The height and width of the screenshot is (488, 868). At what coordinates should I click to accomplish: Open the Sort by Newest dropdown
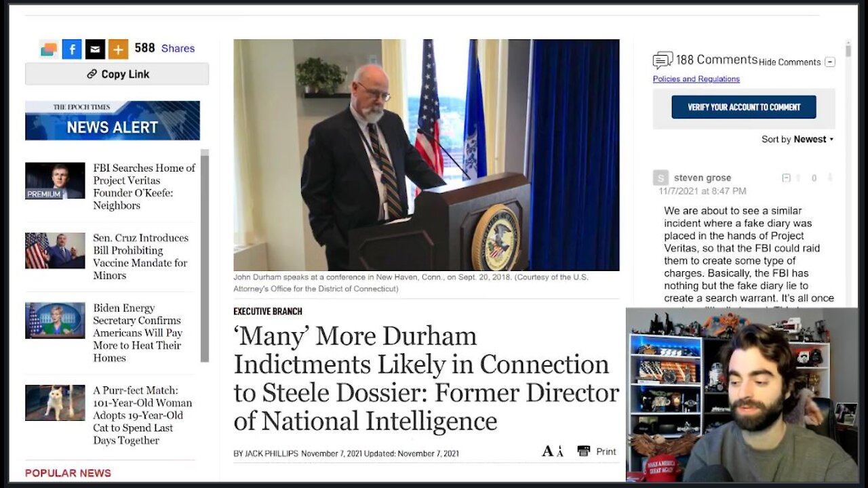[797, 140]
